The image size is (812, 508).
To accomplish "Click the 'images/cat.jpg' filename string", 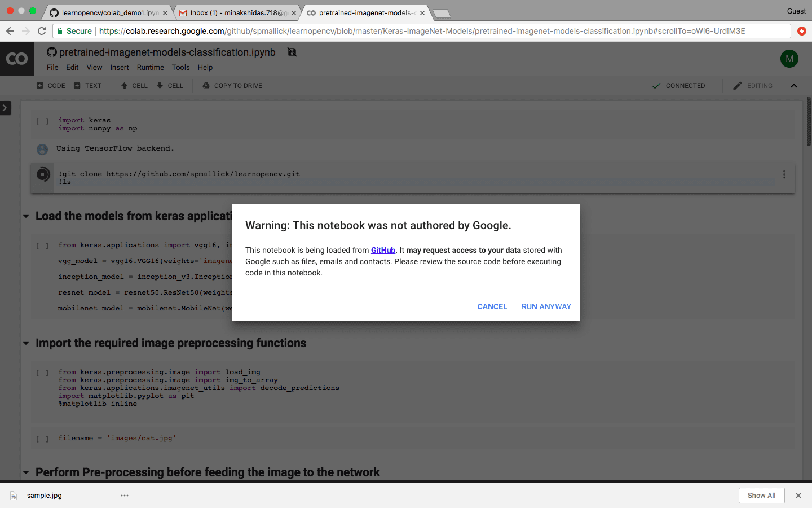I will pyautogui.click(x=142, y=438).
